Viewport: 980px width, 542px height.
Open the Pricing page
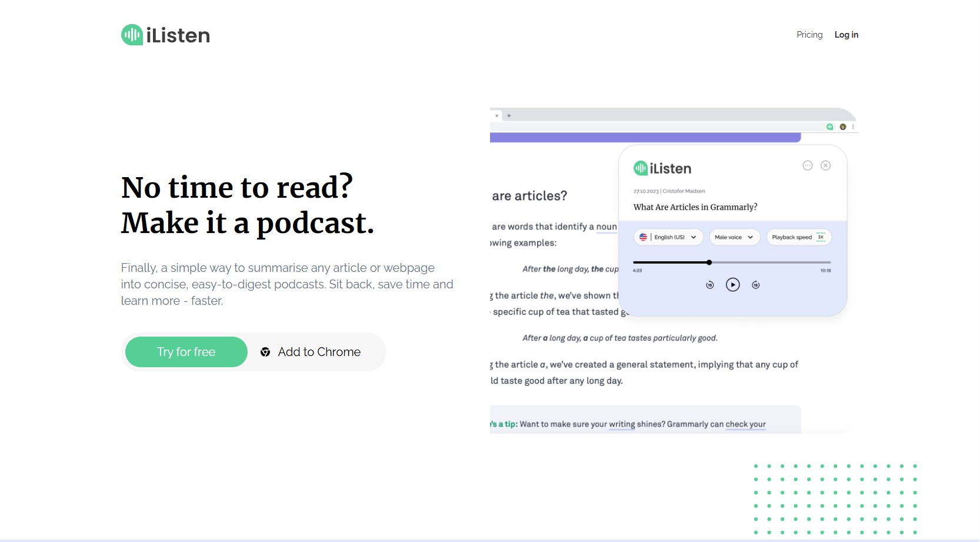[x=809, y=35]
